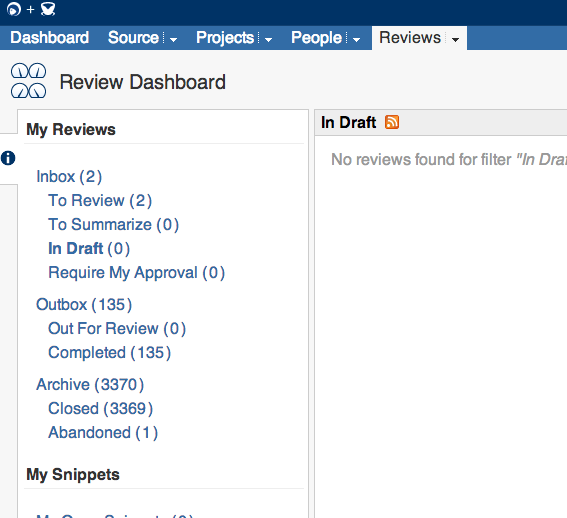
Task: Select Require My Approval (0) filter
Action: point(137,272)
